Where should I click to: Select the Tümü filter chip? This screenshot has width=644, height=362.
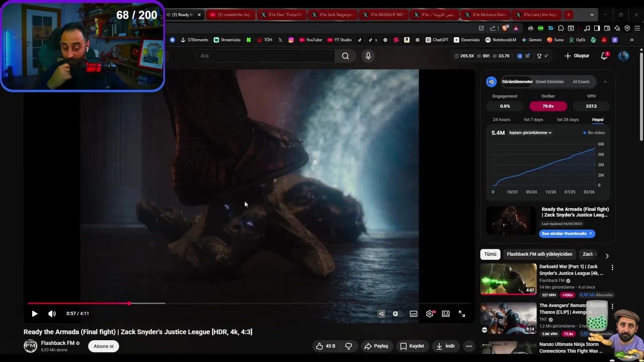point(490,254)
